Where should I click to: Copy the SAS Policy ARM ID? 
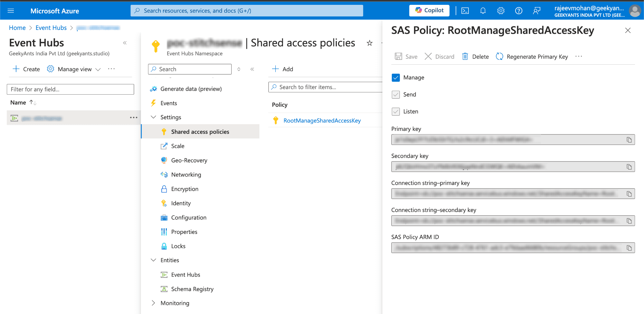(629, 248)
